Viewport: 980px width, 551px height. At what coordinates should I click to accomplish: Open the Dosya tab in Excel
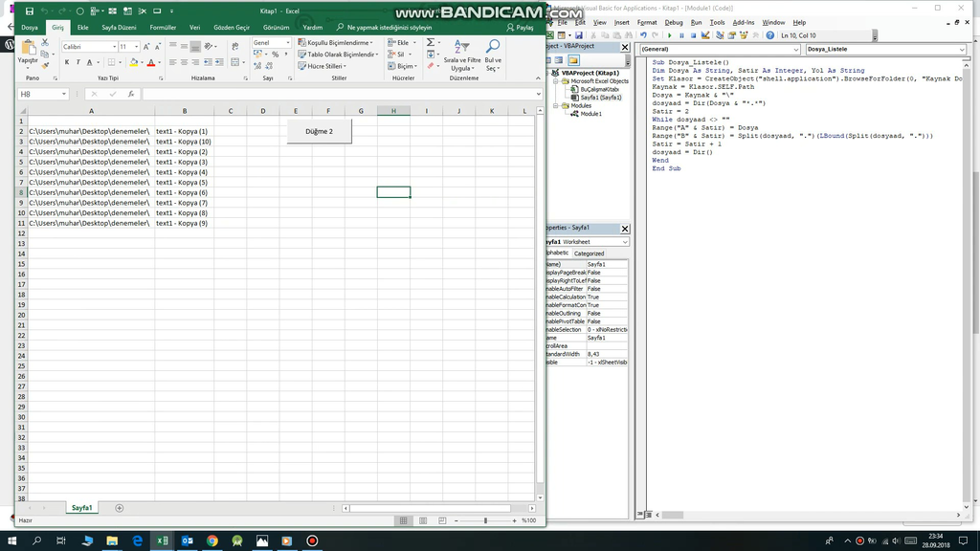[x=30, y=28]
